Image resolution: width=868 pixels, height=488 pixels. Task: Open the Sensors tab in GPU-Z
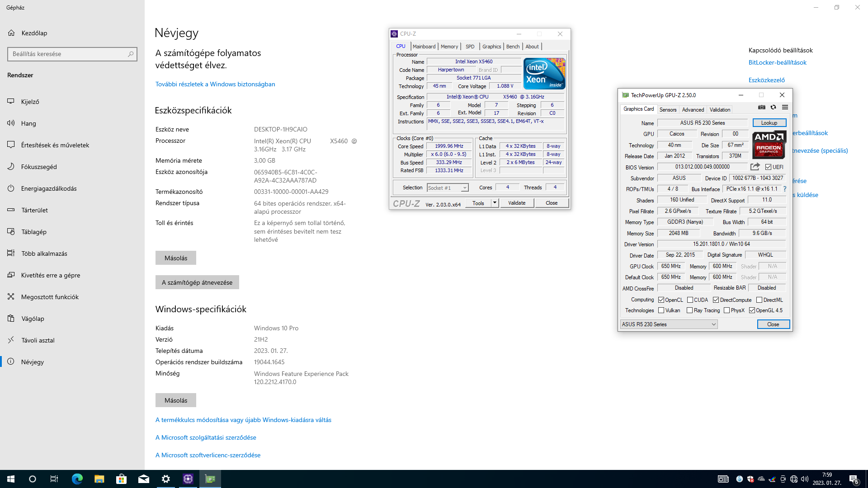(668, 110)
